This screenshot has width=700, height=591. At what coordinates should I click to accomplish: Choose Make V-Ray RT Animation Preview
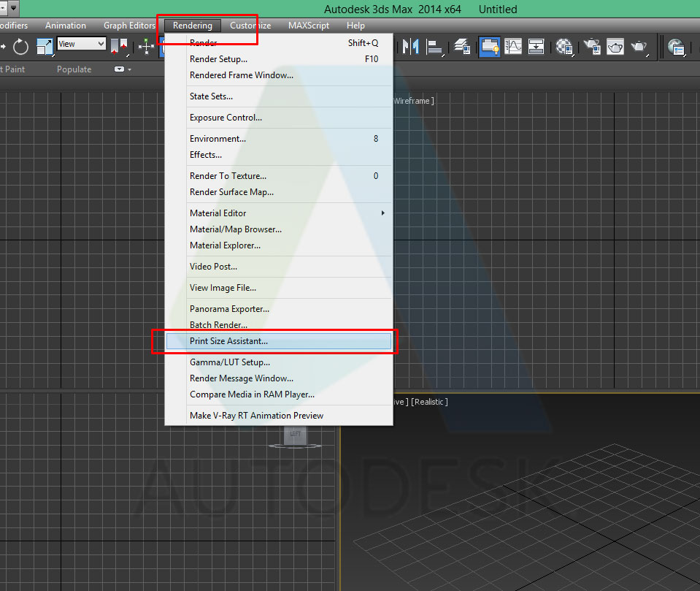coord(279,416)
